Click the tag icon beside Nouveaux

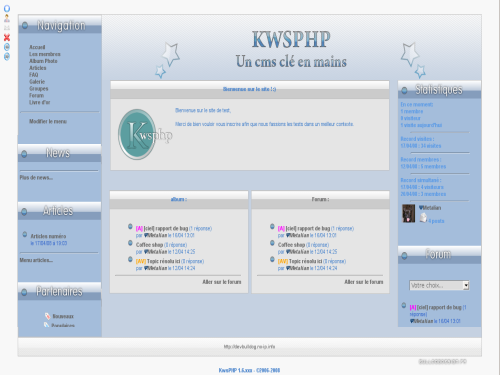(x=47, y=316)
